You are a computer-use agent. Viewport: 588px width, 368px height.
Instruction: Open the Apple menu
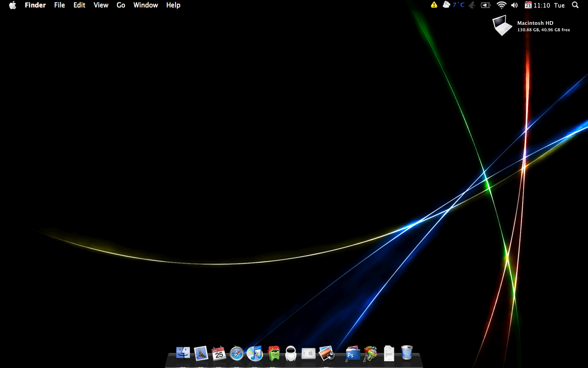tap(12, 5)
